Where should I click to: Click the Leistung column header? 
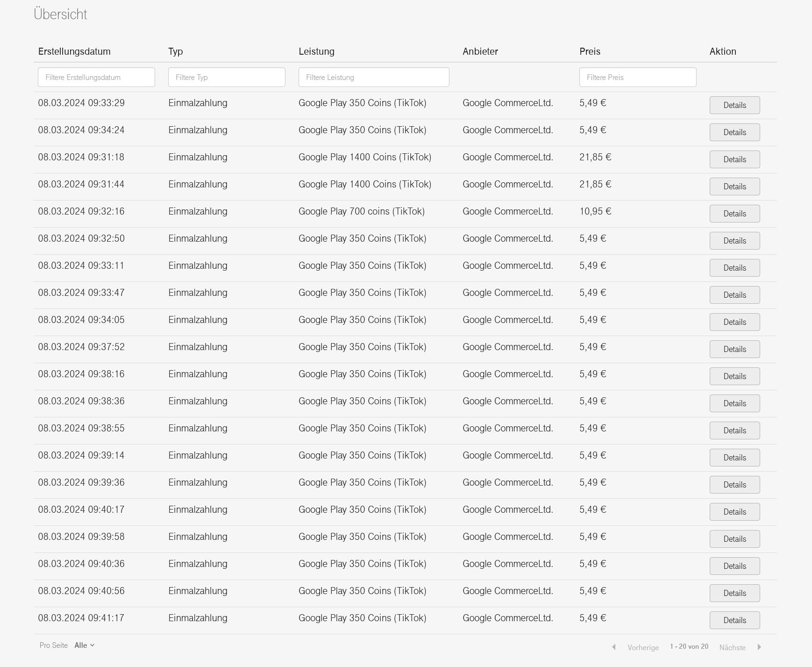[x=316, y=51]
